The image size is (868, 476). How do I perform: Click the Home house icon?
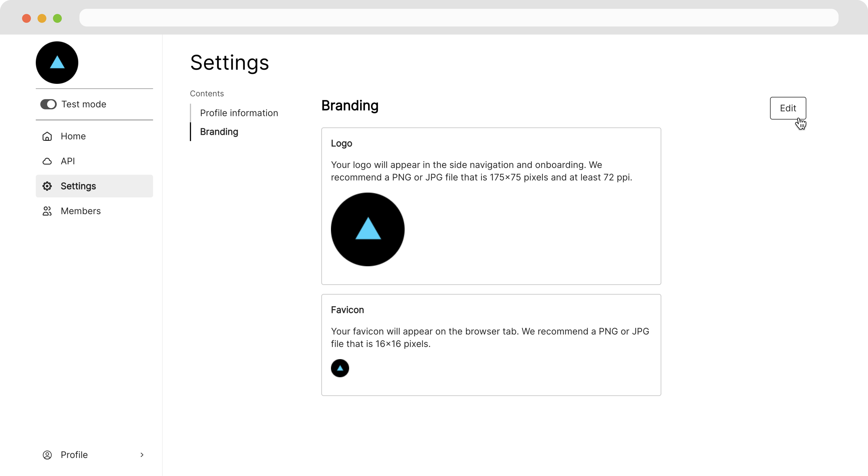click(x=47, y=136)
